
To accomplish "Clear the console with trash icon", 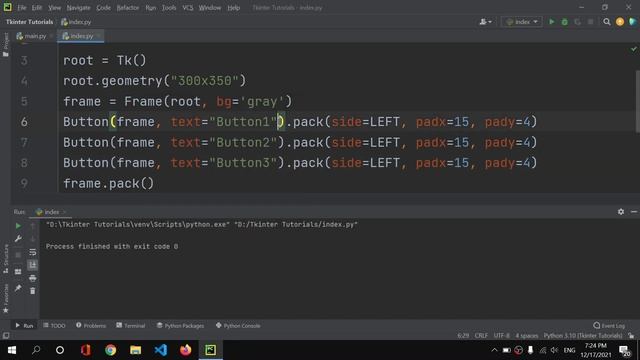I will coord(33,291).
